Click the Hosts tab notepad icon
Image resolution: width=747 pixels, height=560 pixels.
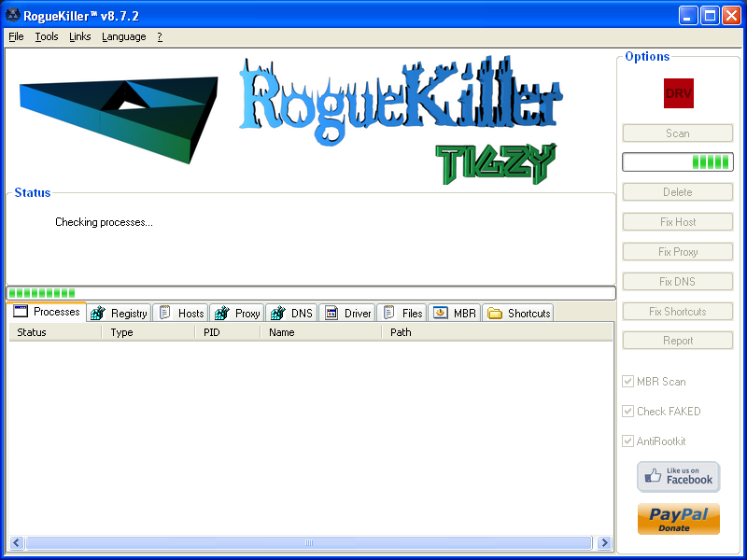pos(165,313)
